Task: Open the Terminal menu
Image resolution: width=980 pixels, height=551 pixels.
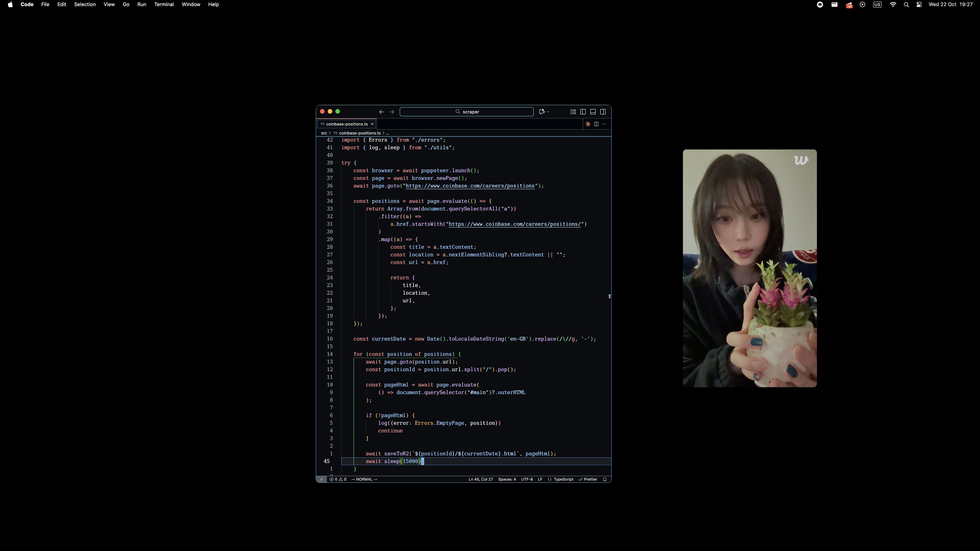Action: tap(164, 5)
